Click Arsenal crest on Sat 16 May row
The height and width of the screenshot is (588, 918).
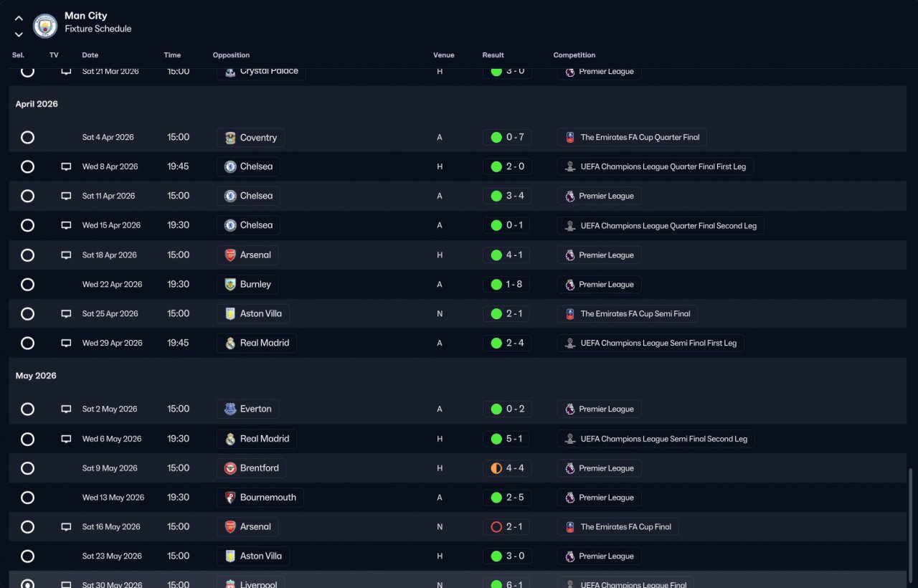point(230,526)
